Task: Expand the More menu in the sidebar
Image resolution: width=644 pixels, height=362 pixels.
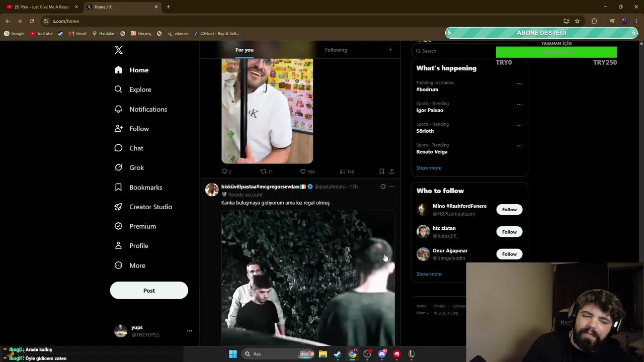Action: coord(130,265)
